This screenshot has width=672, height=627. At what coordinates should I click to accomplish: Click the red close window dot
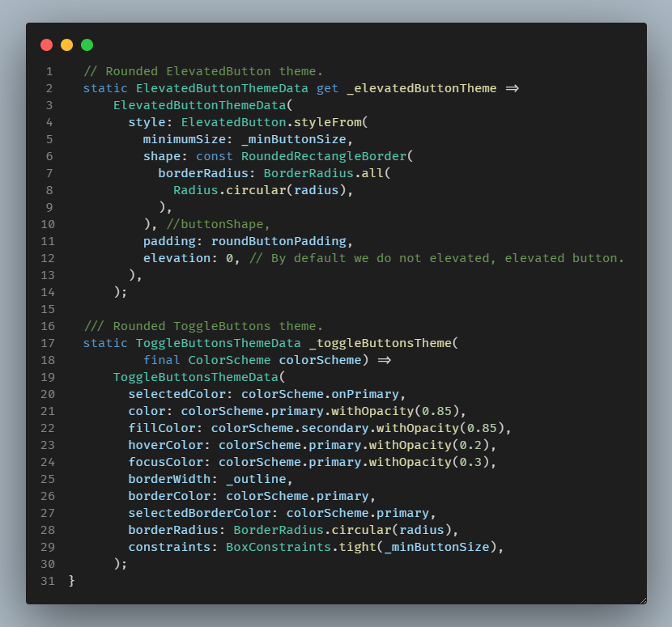(x=46, y=45)
